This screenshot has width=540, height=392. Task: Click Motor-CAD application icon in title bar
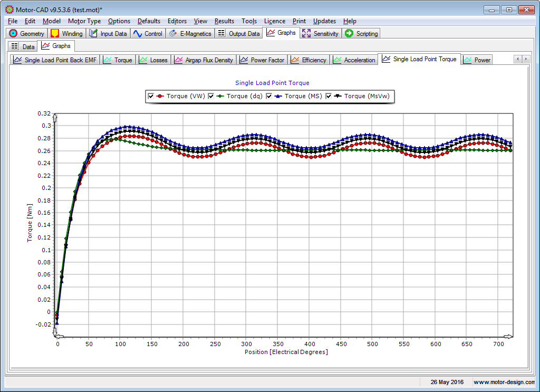pos(9,9)
